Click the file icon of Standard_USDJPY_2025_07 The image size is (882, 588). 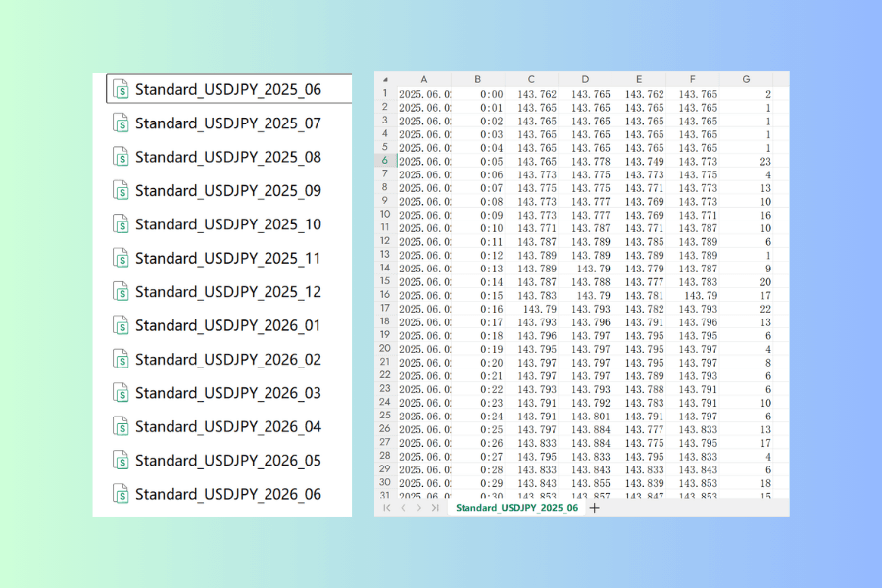point(121,123)
